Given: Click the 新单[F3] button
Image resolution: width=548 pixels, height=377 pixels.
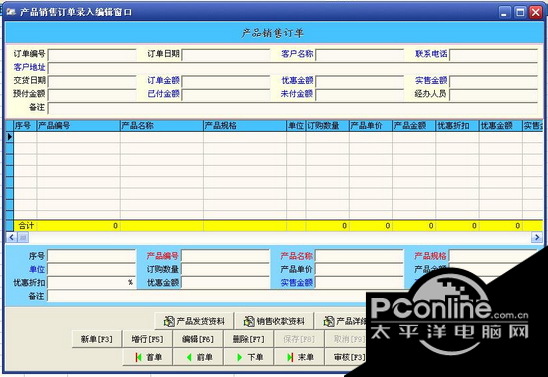Looking at the screenshot, I should click(96, 339).
